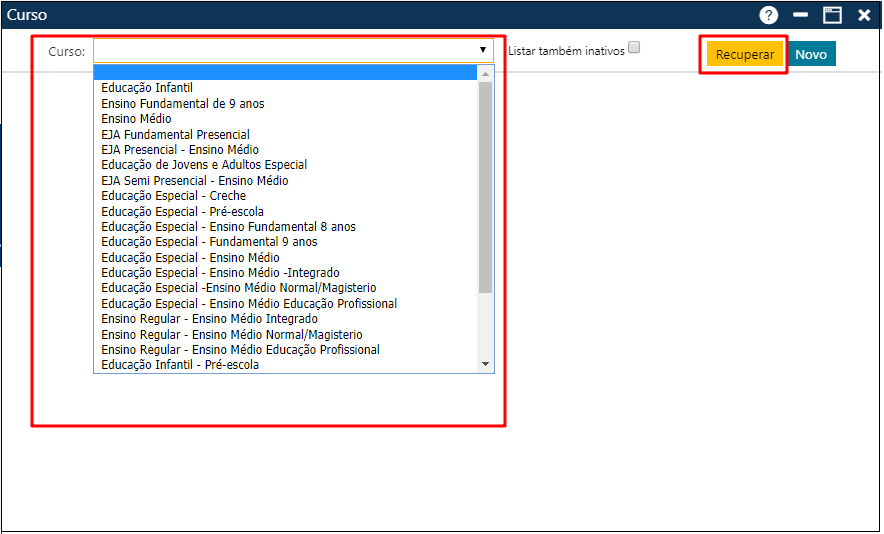
Task: Choose Educação Especial - Ensino Médio -Integrado
Action: click(285, 273)
